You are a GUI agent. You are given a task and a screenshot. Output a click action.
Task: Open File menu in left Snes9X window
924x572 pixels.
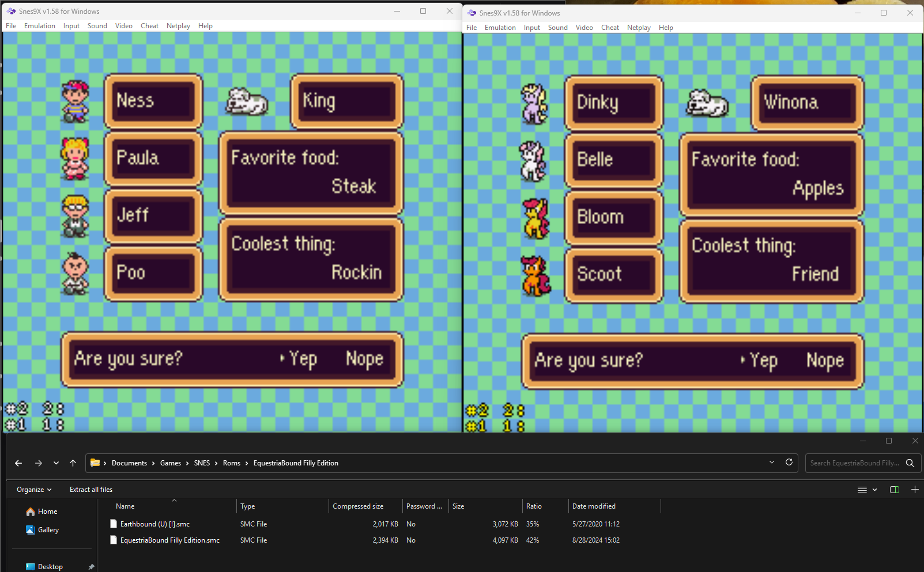[11, 26]
